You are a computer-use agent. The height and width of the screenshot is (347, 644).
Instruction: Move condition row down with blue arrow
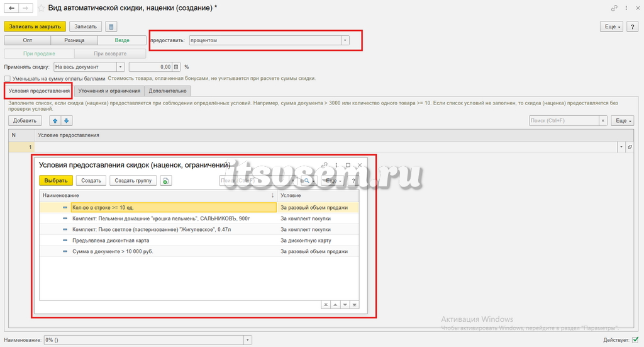point(66,121)
